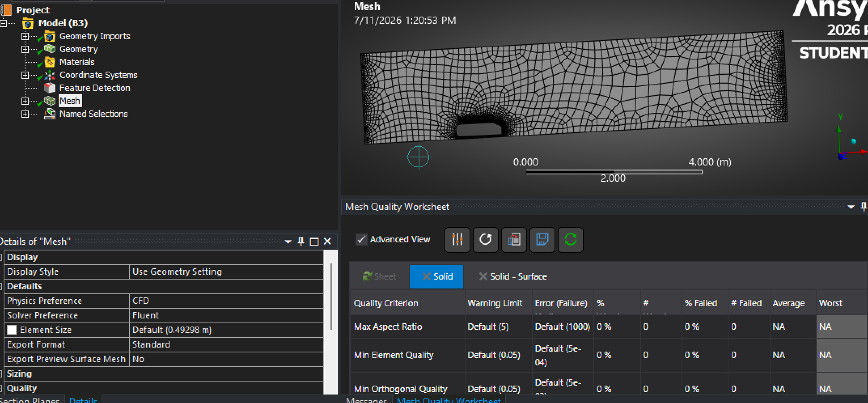This screenshot has height=403, width=868.
Task: Click the copy worksheet icon
Action: point(514,240)
